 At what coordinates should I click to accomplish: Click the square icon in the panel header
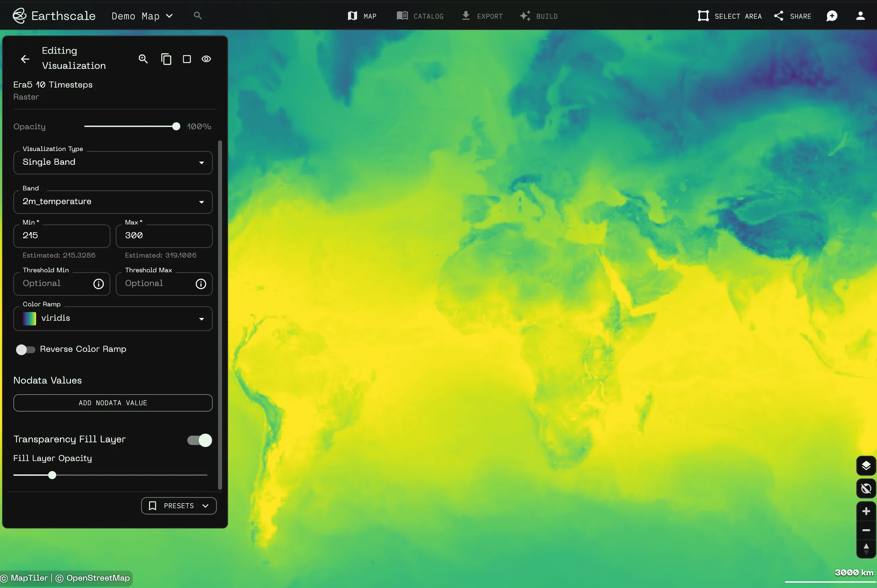point(187,59)
